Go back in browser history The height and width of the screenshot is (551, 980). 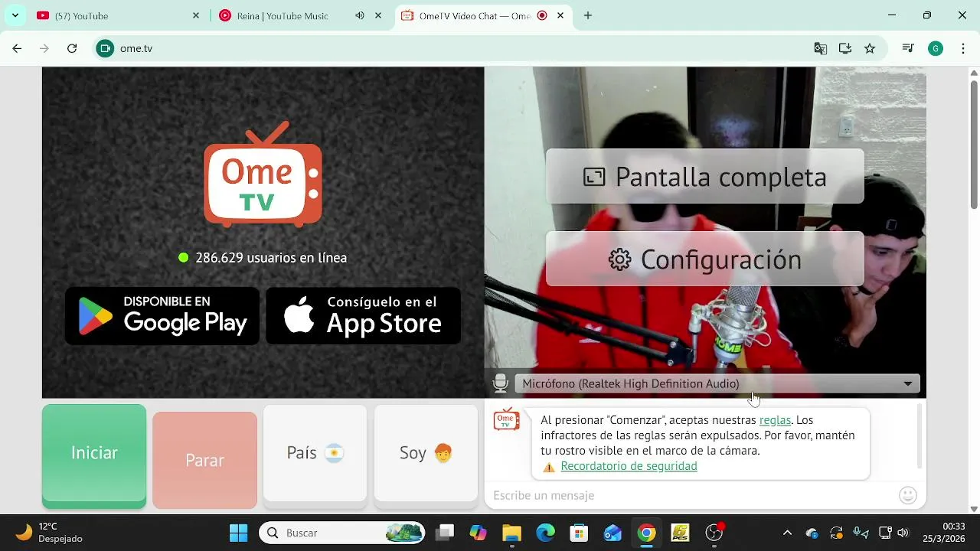click(17, 48)
